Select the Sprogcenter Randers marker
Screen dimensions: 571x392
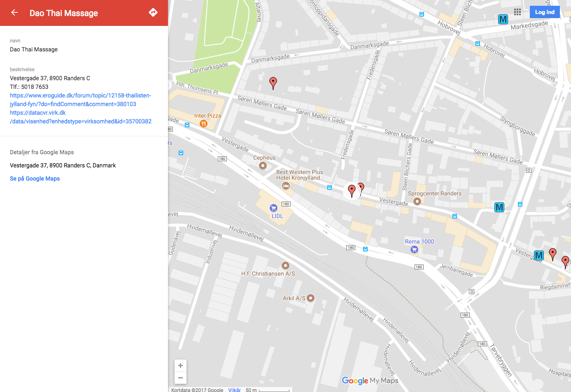[x=417, y=201]
